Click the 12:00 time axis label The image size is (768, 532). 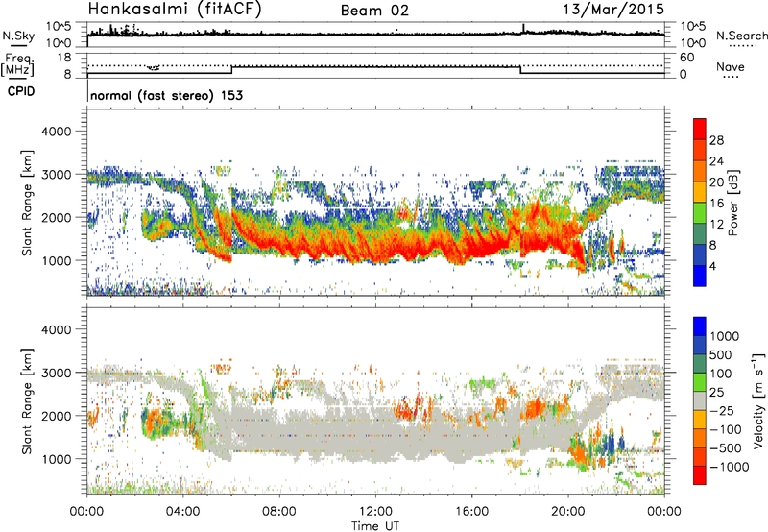(376, 512)
